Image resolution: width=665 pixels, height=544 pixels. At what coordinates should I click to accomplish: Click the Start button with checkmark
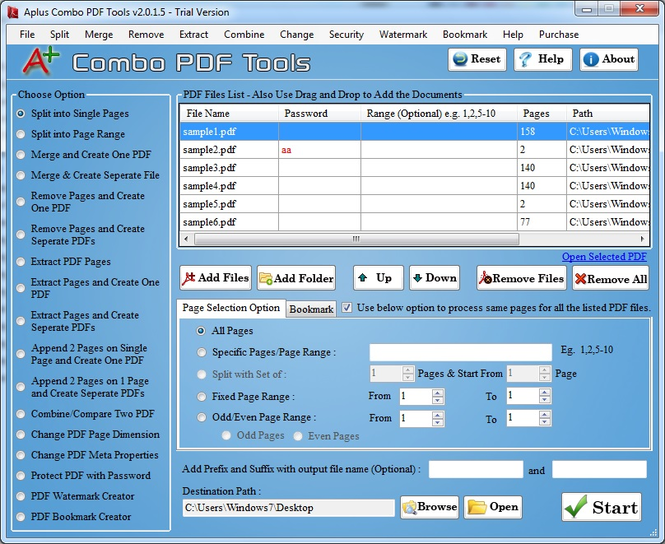(601, 507)
